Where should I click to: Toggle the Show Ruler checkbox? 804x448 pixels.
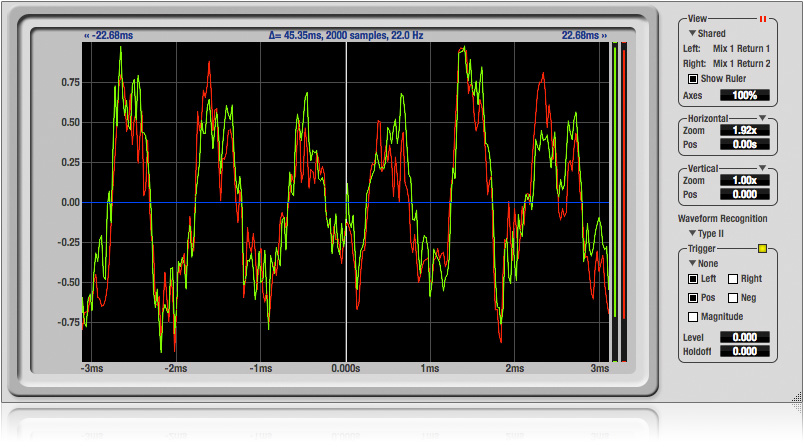click(693, 79)
